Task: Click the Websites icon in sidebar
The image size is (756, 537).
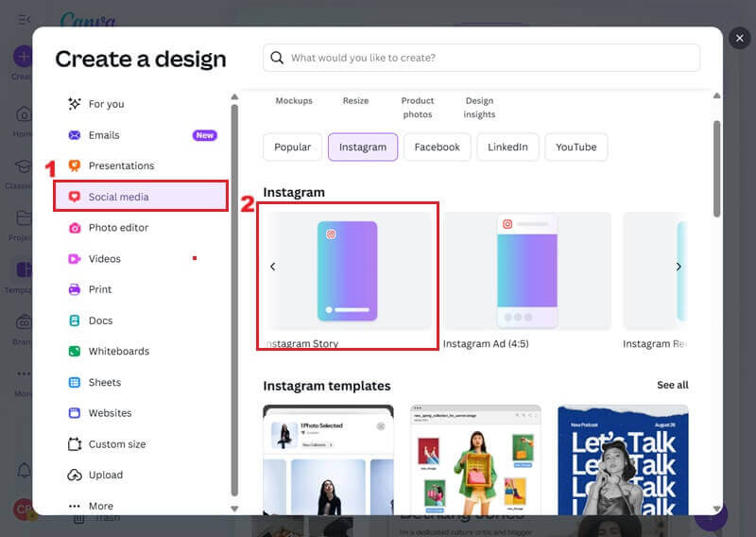Action: (x=75, y=413)
